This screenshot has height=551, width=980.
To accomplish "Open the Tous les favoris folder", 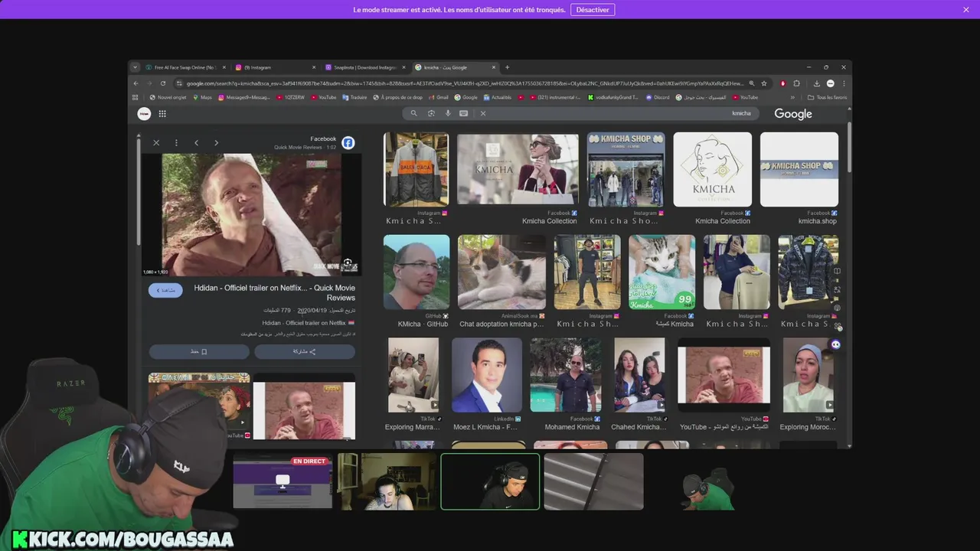I will tap(828, 97).
